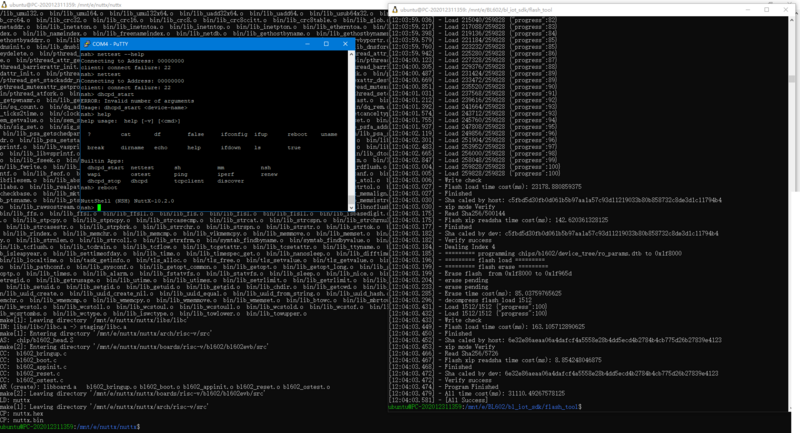Click 'NuttShell (NSH) NuttX-10.2.0' banner in PuTTY
Image resolution: width=800 pixels, height=433 pixels.
point(128,201)
